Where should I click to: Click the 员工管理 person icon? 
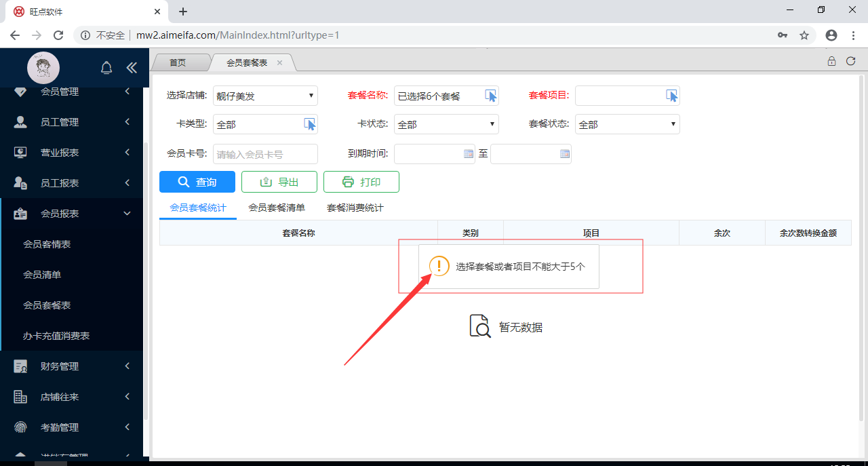tap(20, 122)
